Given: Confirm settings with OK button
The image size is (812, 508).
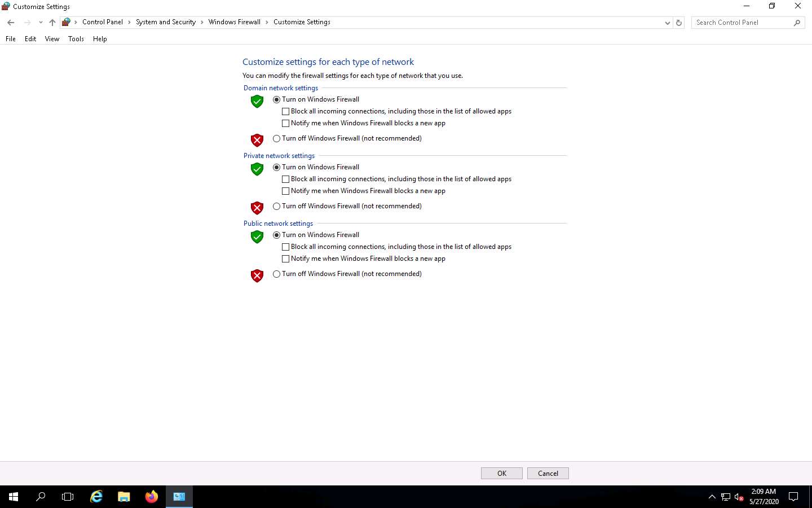Looking at the screenshot, I should coord(502,474).
